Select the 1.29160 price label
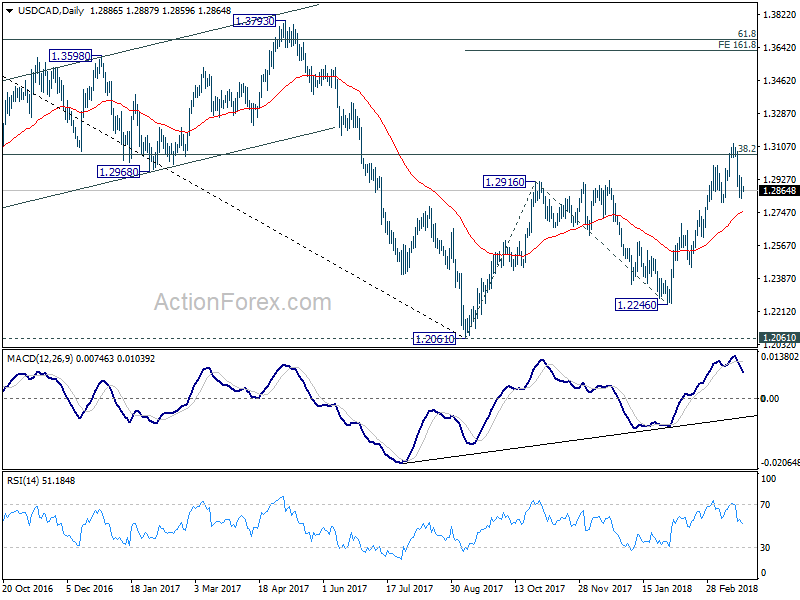 click(504, 182)
